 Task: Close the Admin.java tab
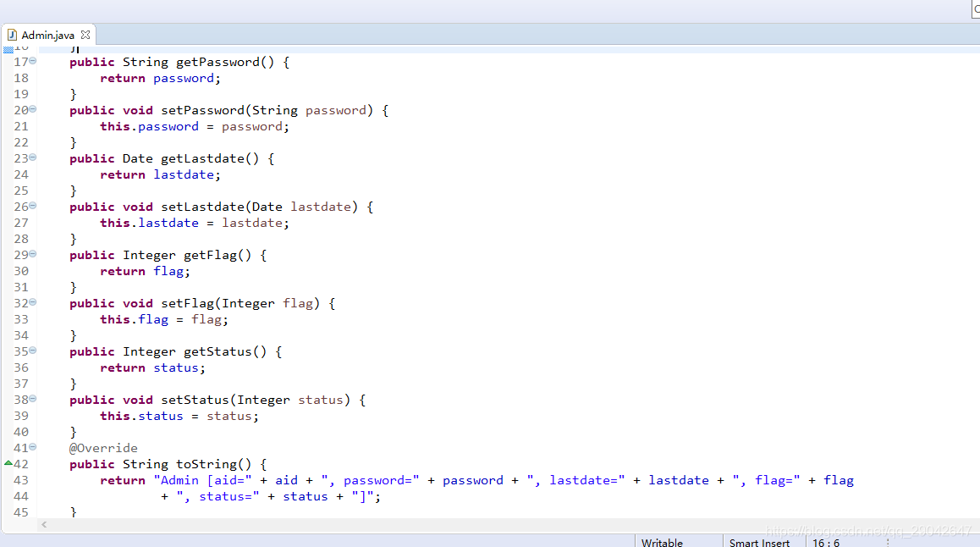click(x=85, y=35)
